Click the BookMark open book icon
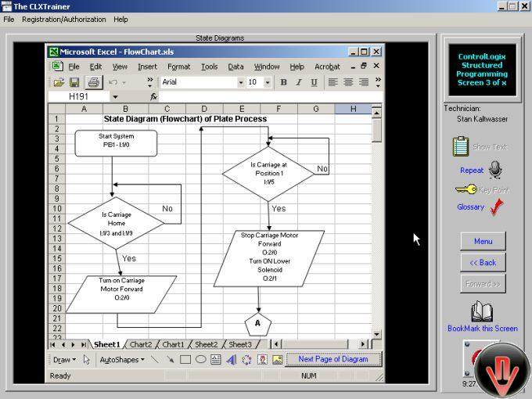The height and width of the screenshot is (399, 532). [x=482, y=311]
